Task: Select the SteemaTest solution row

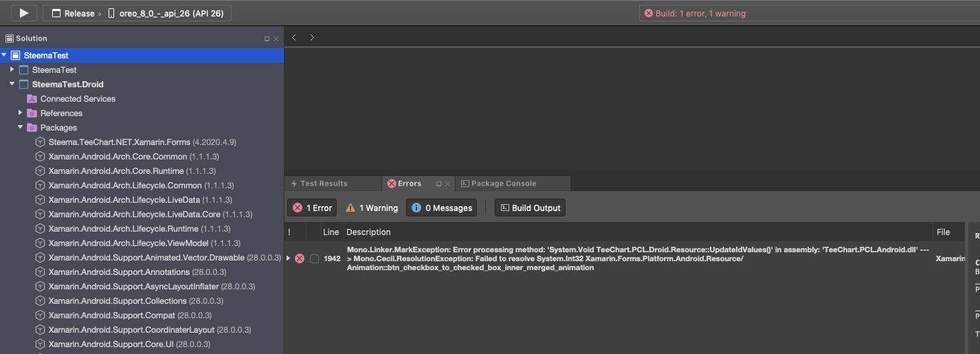Action: click(x=142, y=55)
